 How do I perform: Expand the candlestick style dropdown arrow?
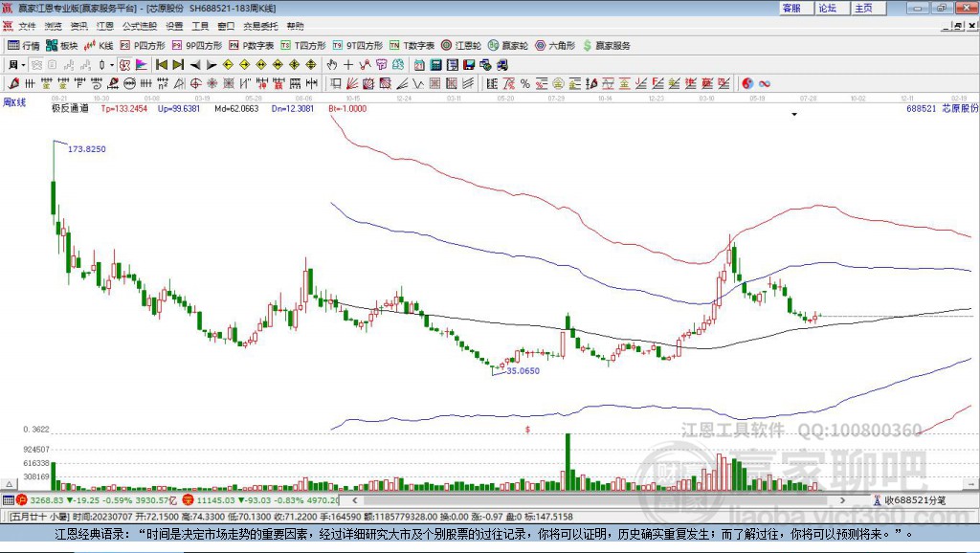click(x=112, y=65)
